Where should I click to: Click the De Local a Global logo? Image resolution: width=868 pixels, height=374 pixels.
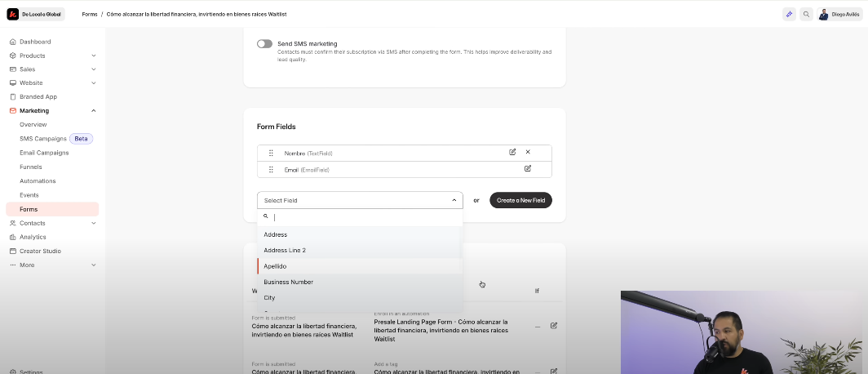[35, 14]
